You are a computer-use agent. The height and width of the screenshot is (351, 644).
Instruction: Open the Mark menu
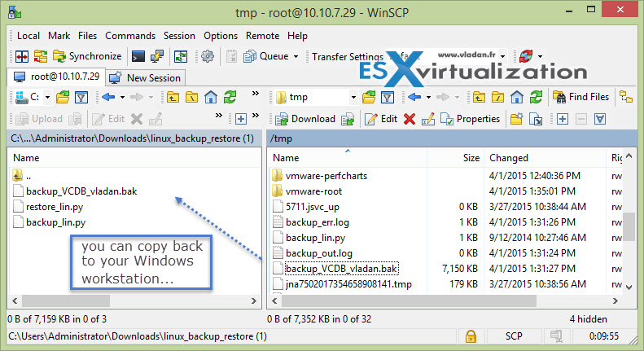coord(59,36)
